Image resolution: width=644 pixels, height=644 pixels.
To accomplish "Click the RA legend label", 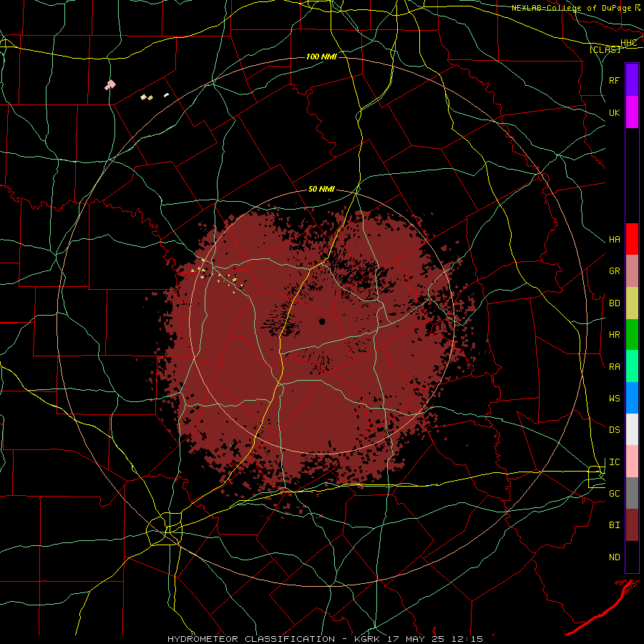I will tap(614, 367).
